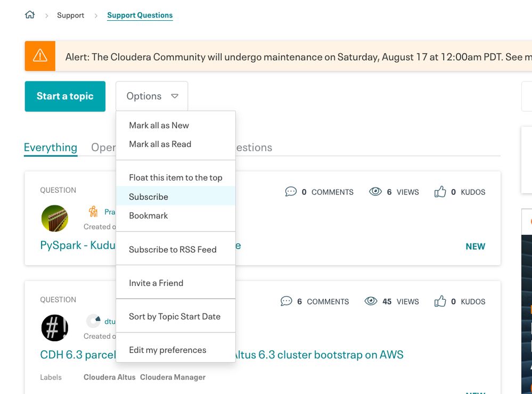532x394 pixels.
Task: Click the orange alert warning icon
Action: pyautogui.click(x=40, y=56)
